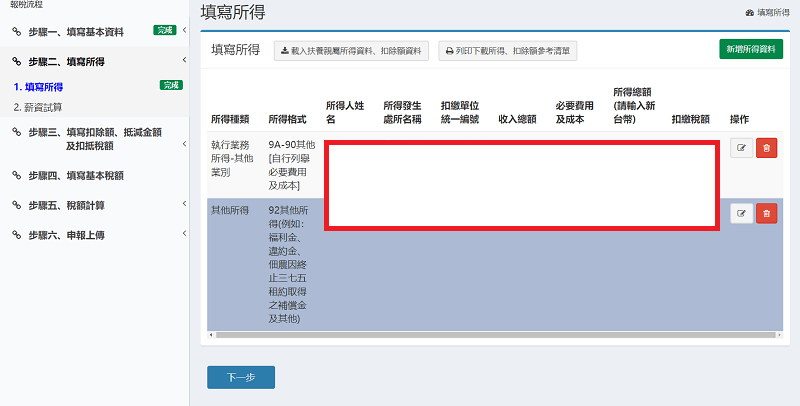The height and width of the screenshot is (406, 800).
Task: Click the 所得發生處所名稱 column header
Action: click(403, 112)
